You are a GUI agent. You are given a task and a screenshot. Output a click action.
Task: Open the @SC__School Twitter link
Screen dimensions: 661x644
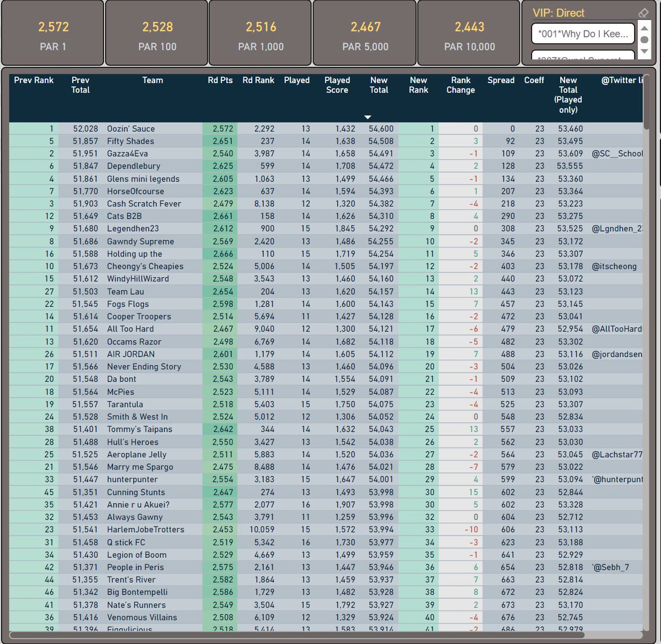pos(620,153)
